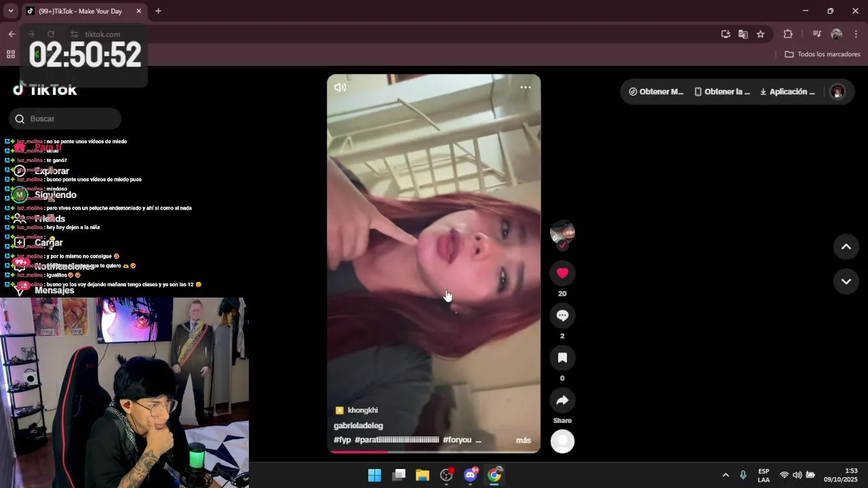Save video with bookmark icon
This screenshot has width=868, height=488.
point(562,358)
